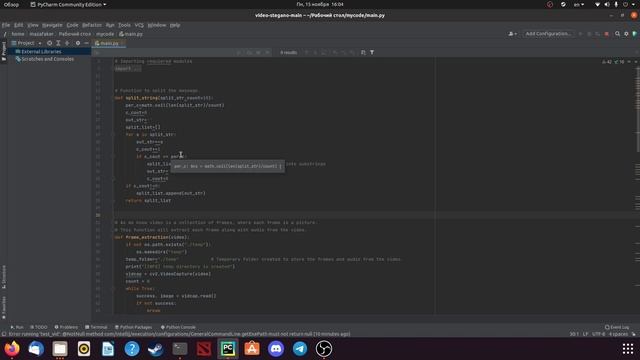The width and height of the screenshot is (640, 360).
Task: Click the Search Everywhere magnifier icon
Action: click(618, 34)
